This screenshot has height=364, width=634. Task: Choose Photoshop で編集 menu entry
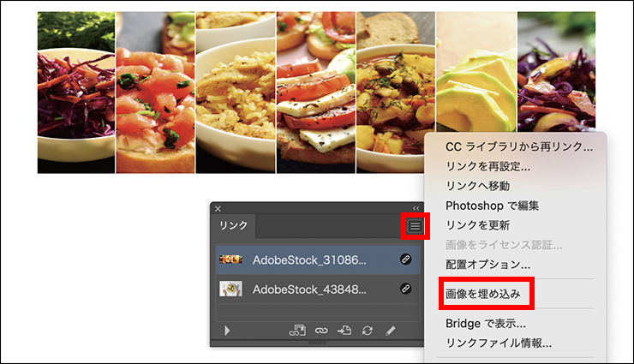click(x=492, y=206)
